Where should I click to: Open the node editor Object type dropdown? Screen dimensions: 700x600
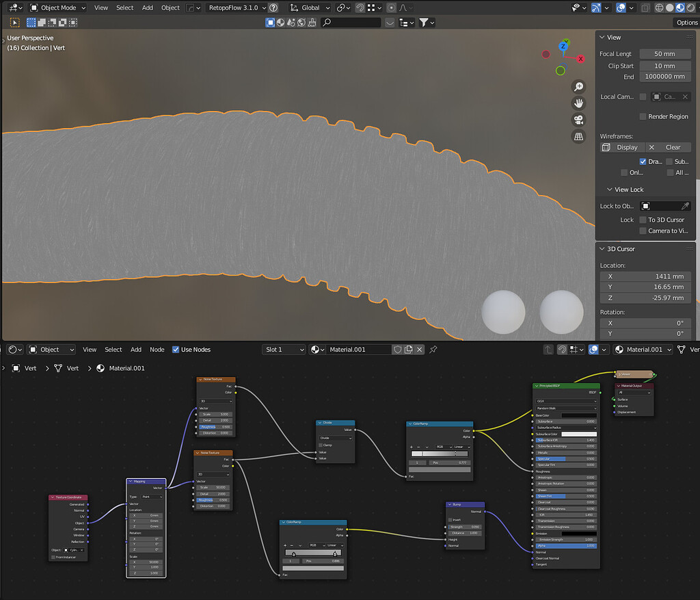(51, 350)
